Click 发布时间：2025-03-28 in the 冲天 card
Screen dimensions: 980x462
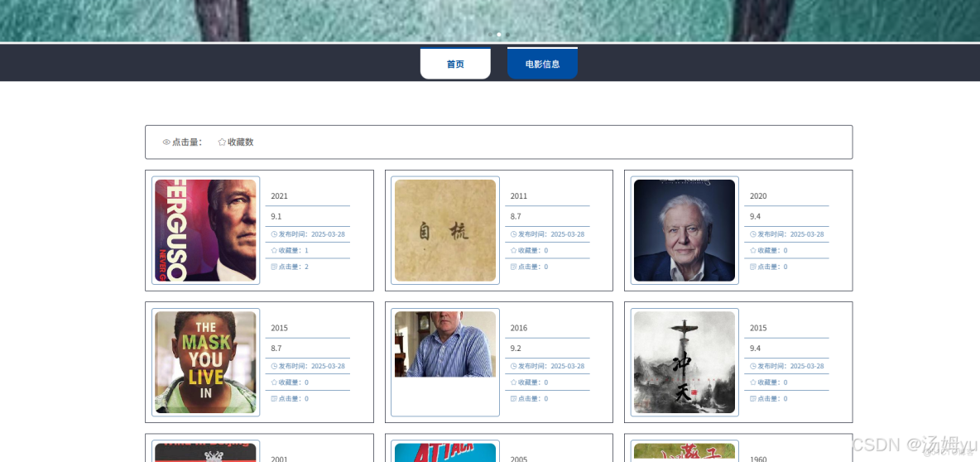pos(790,366)
